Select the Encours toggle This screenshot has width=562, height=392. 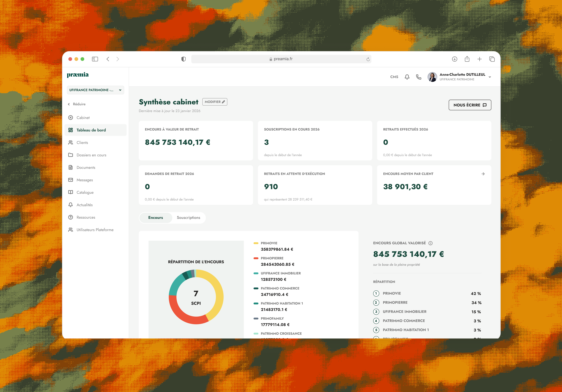[x=156, y=218]
